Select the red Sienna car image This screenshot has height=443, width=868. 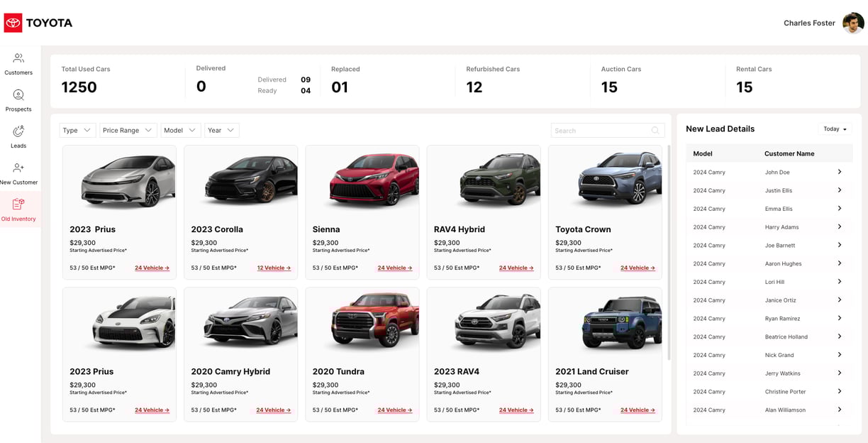point(374,181)
